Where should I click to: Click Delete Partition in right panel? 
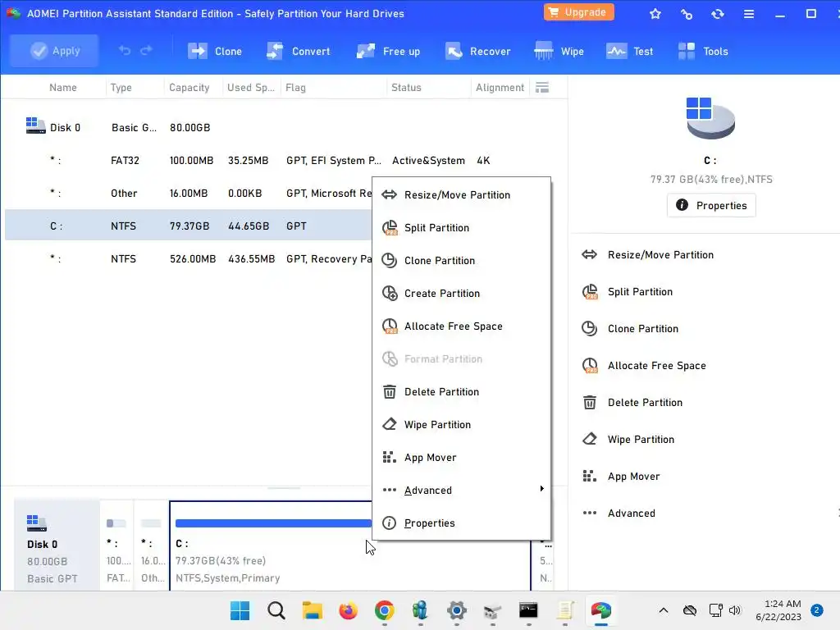point(632,403)
